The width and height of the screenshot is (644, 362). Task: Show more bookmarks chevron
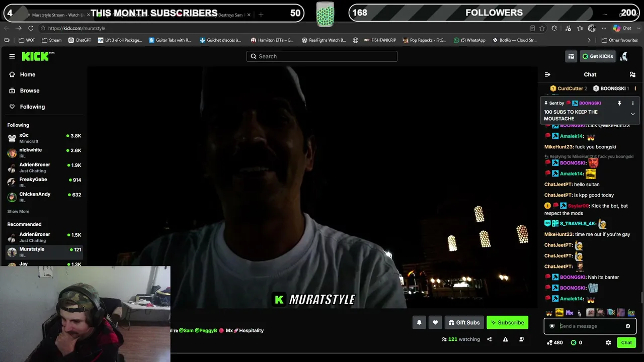(x=589, y=40)
